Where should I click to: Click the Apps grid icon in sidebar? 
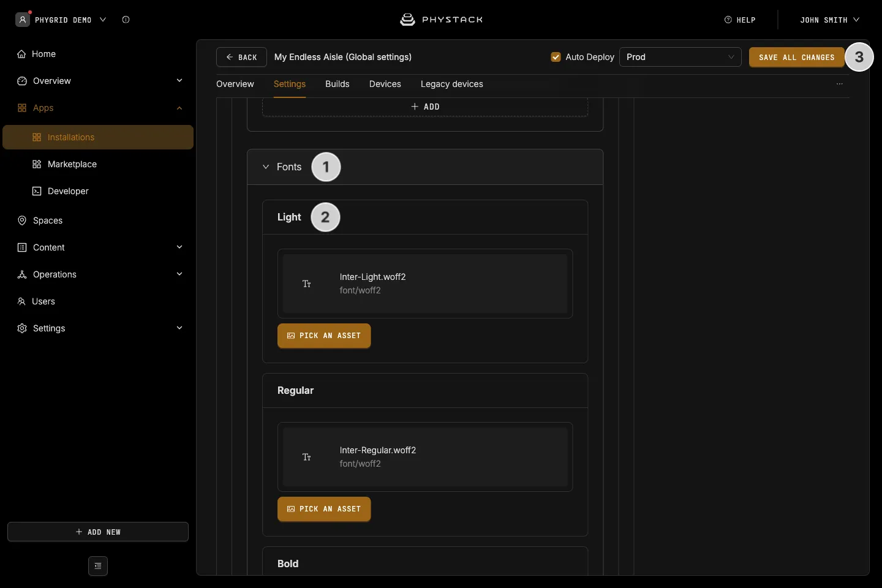tap(22, 108)
